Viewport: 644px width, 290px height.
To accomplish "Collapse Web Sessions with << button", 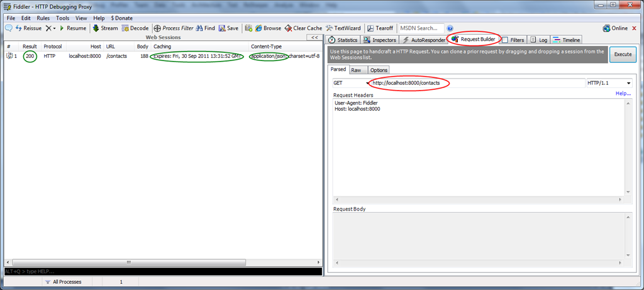I will [x=314, y=37].
